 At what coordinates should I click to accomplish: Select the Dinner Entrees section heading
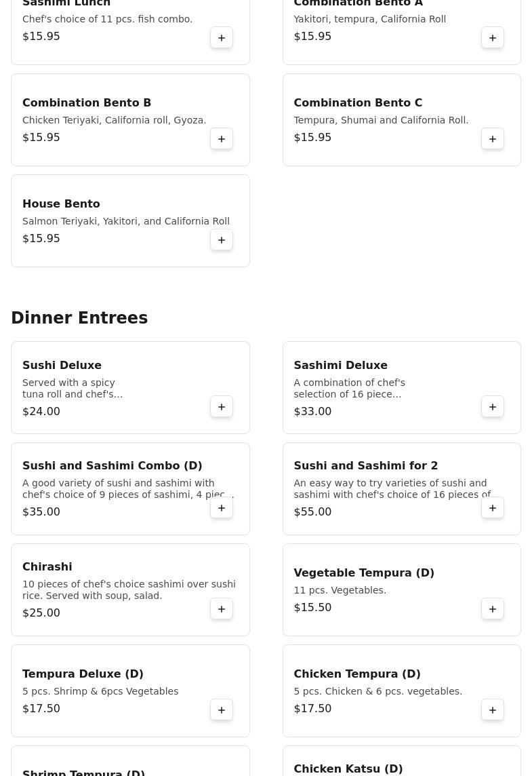(x=79, y=317)
